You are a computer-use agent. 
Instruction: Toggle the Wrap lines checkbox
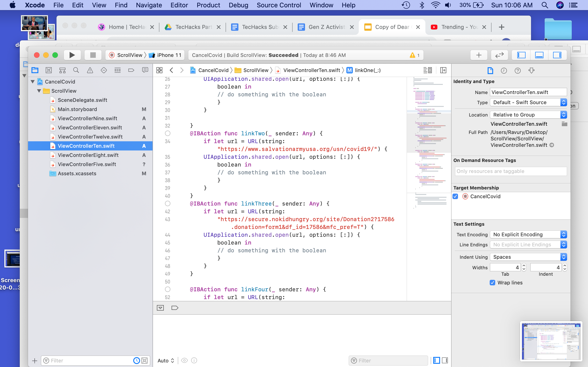492,283
